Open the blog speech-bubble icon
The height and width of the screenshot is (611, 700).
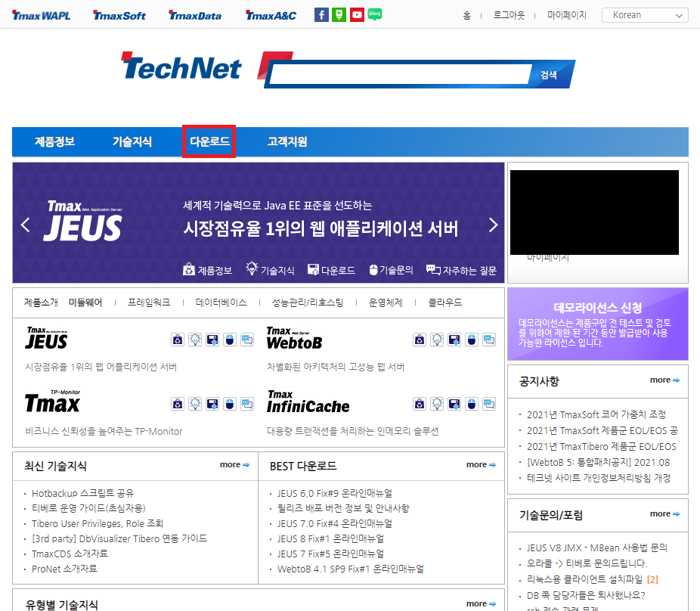coord(374,14)
